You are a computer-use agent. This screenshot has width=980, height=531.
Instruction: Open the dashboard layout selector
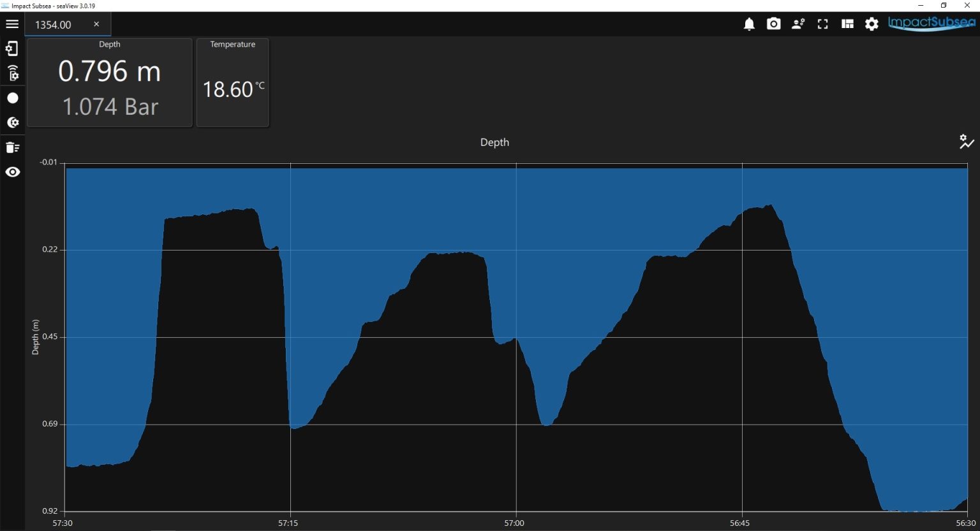[847, 24]
